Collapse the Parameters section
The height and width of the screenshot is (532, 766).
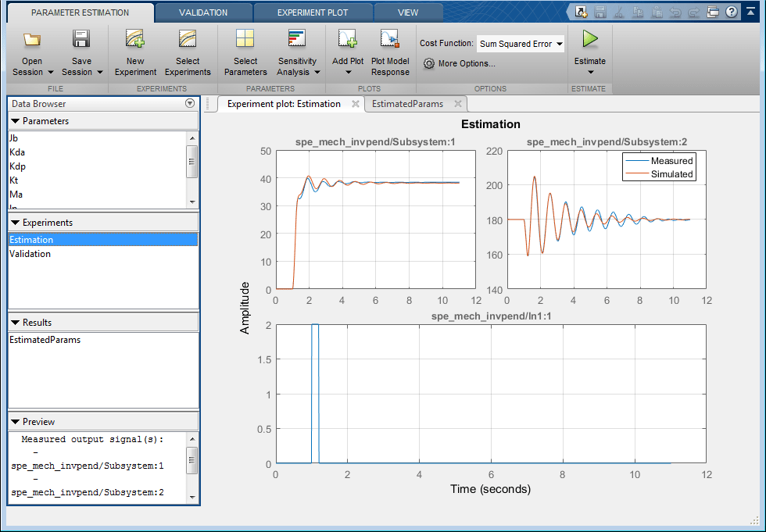(15, 121)
